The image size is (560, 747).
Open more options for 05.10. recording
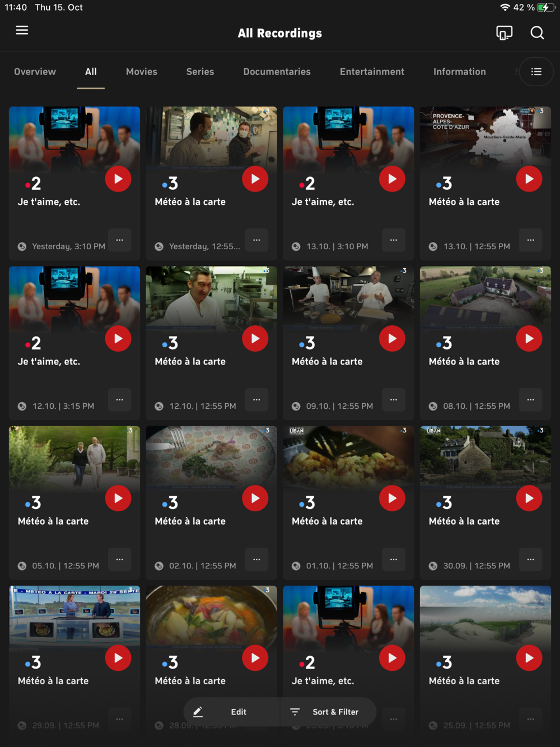coord(120,559)
